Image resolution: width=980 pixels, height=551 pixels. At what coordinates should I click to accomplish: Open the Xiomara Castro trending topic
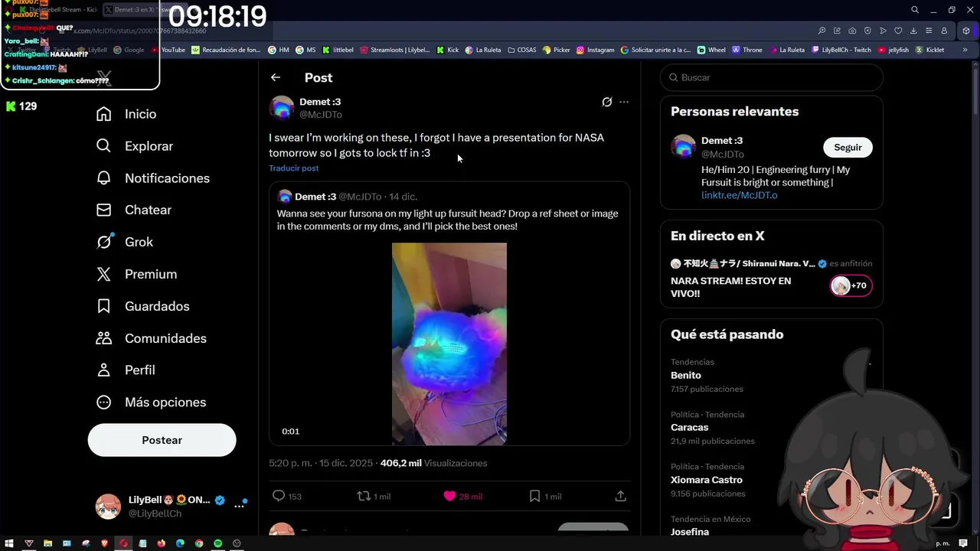coord(706,480)
